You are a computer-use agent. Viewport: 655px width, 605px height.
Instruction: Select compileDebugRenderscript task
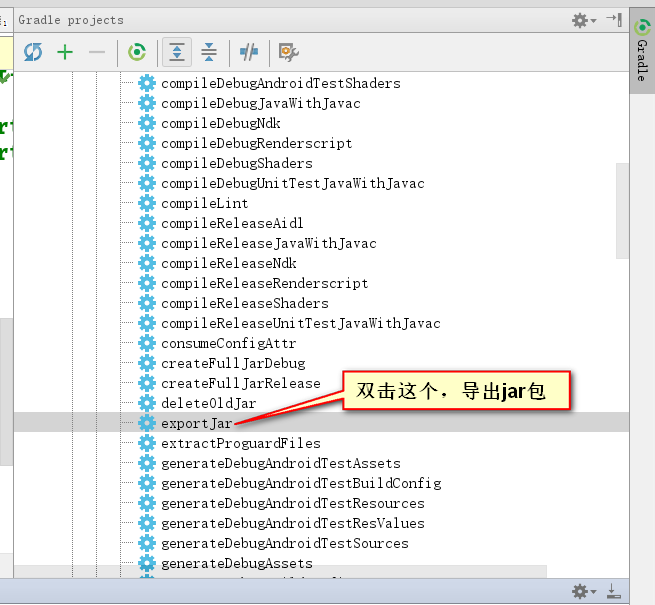256,143
